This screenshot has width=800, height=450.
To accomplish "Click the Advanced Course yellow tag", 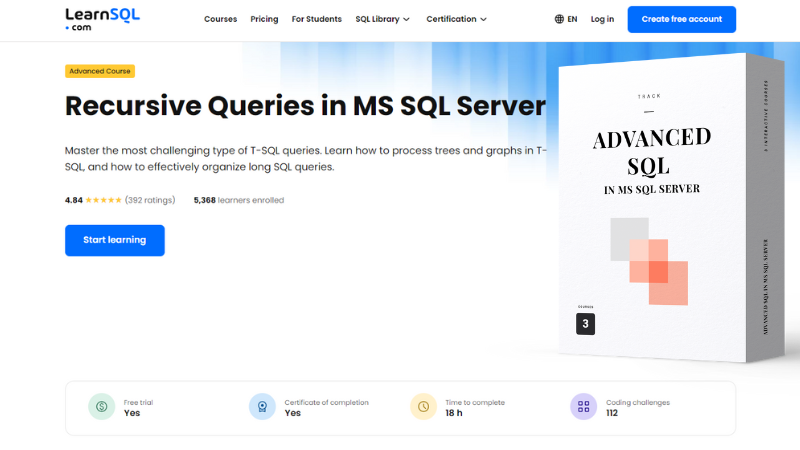I will click(100, 71).
